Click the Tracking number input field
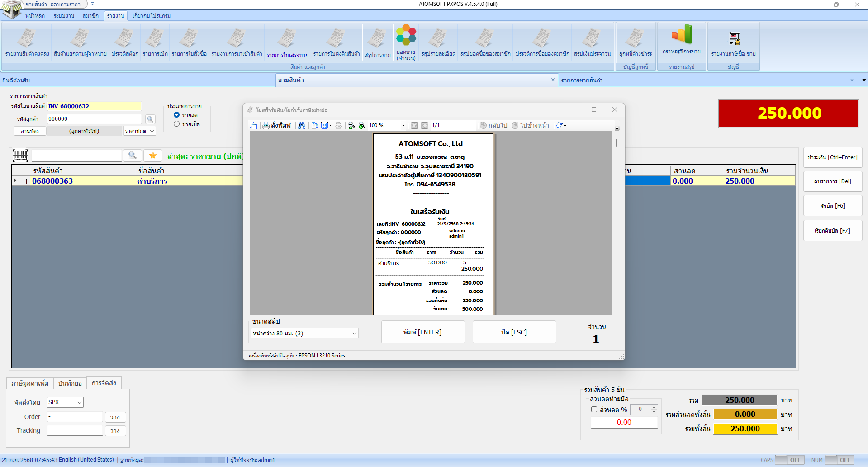Viewport: 868px width, 467px height. 75,430
